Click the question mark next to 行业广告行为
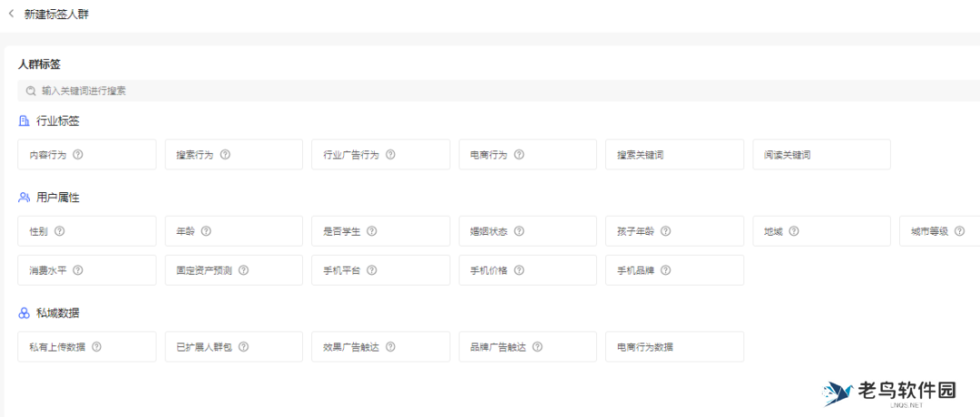This screenshot has height=417, width=980. click(390, 155)
